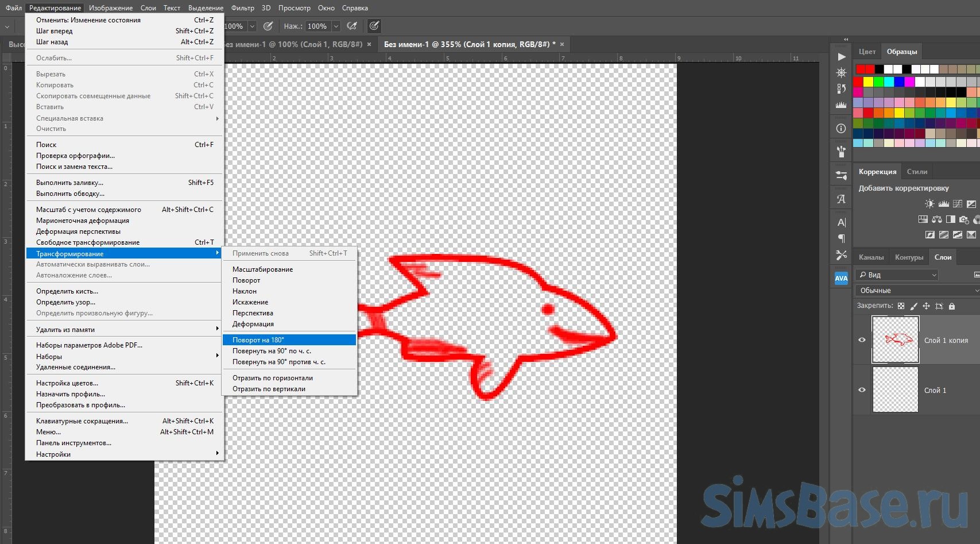980x544 pixels.
Task: Toggle visibility of 'Слой 1' layer
Action: click(x=862, y=390)
